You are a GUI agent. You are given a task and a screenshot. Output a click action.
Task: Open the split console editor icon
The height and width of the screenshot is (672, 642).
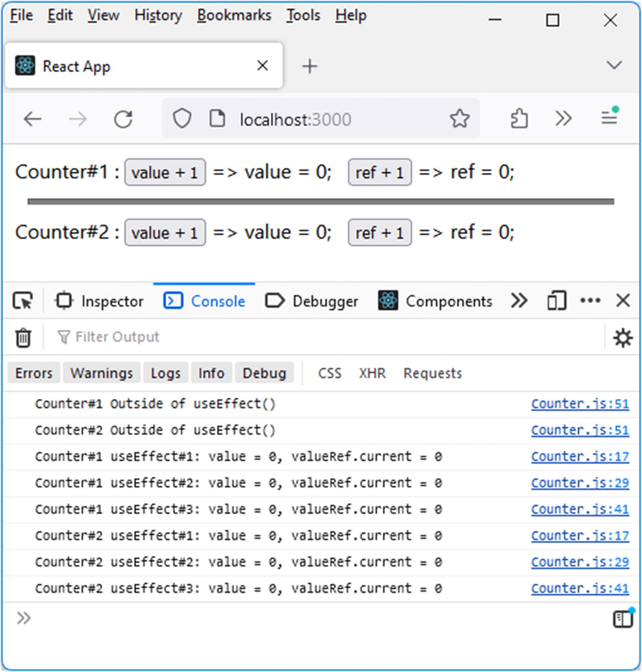pos(623,619)
